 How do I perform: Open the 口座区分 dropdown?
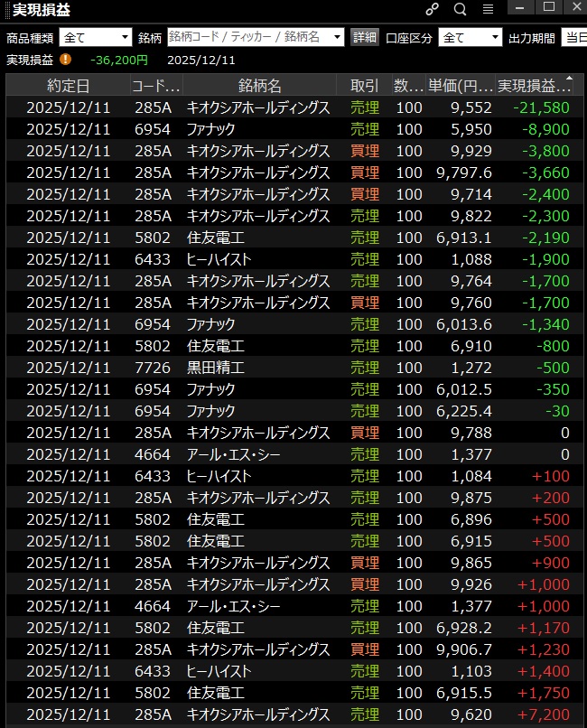(494, 37)
